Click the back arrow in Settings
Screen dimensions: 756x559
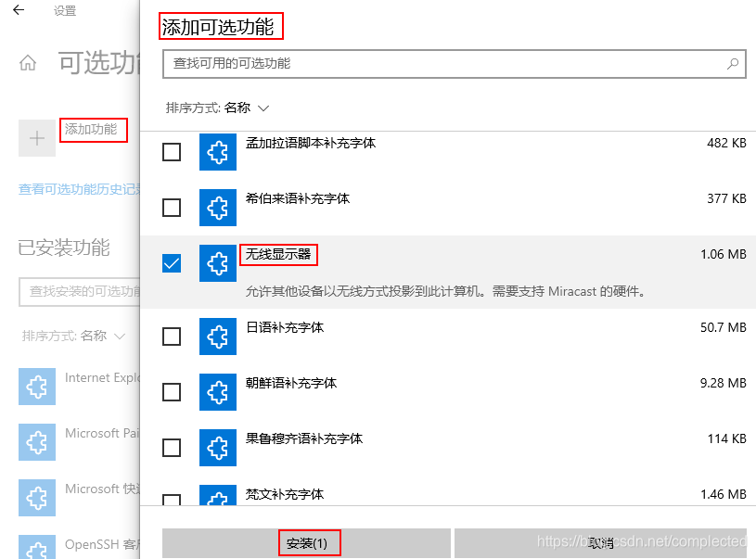tap(19, 11)
